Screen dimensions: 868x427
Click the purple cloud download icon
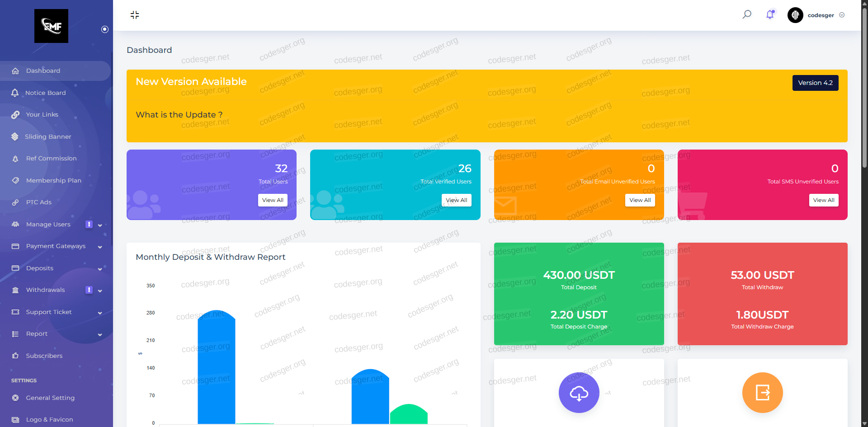(x=579, y=393)
